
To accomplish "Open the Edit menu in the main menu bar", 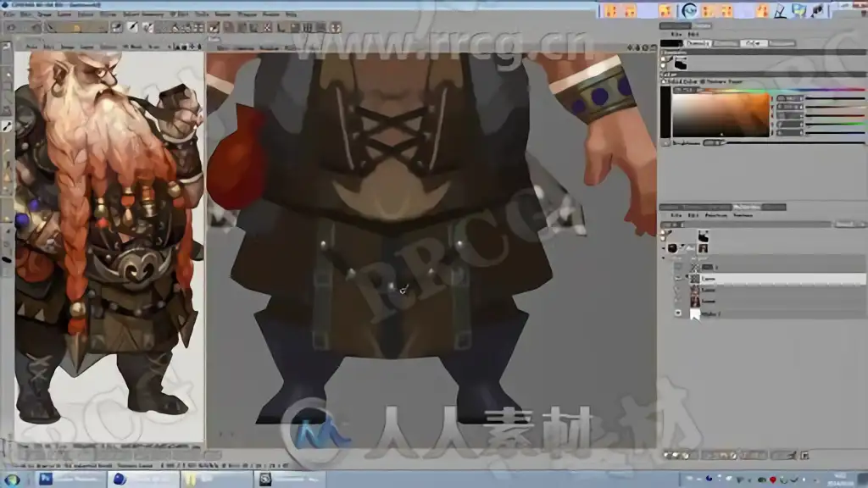I will point(26,14).
